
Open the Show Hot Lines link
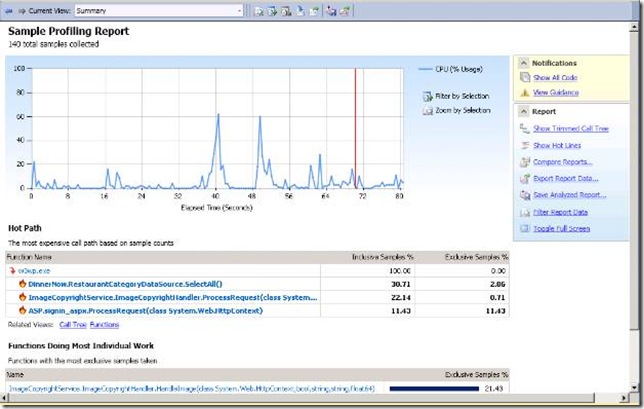(x=557, y=145)
